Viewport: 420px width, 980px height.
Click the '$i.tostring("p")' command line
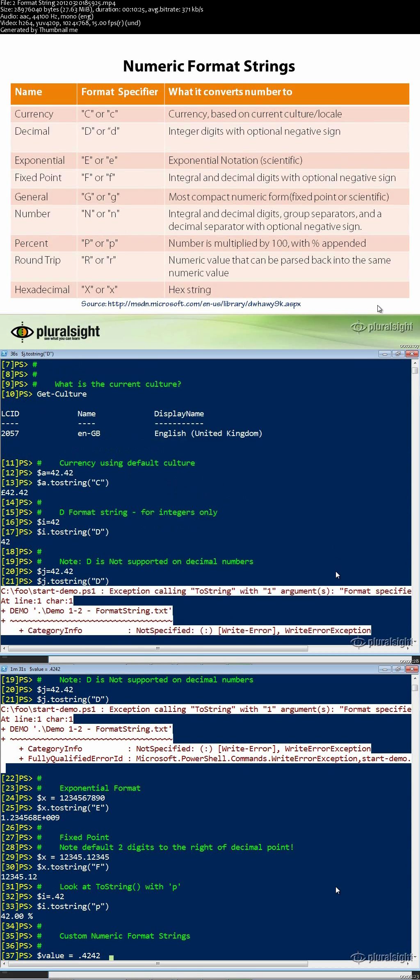[55, 907]
